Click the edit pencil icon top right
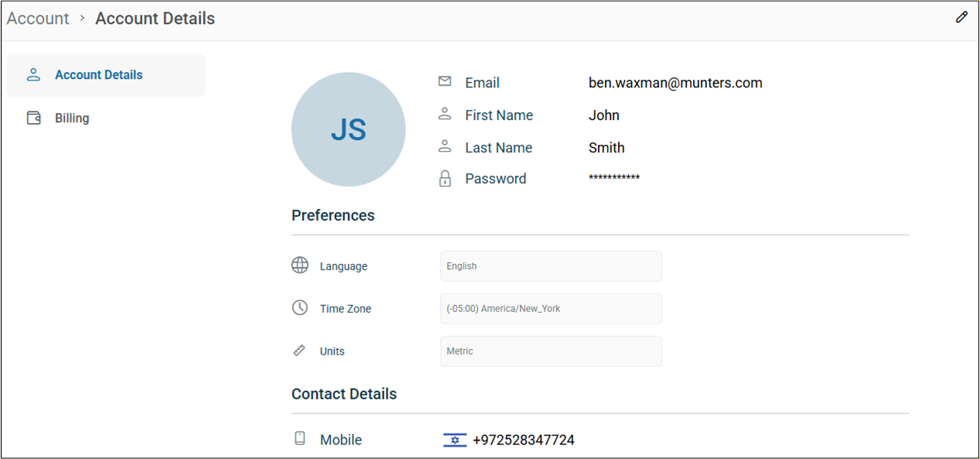Screen dimensions: 980x459 961,16
